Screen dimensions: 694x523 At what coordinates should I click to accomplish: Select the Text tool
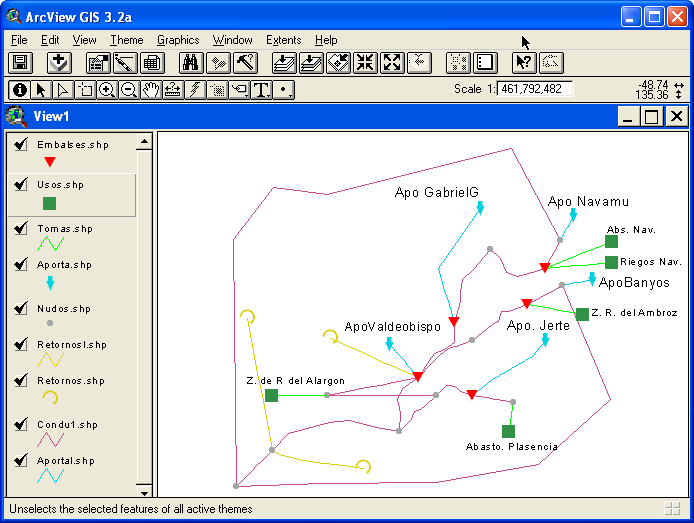[262, 90]
